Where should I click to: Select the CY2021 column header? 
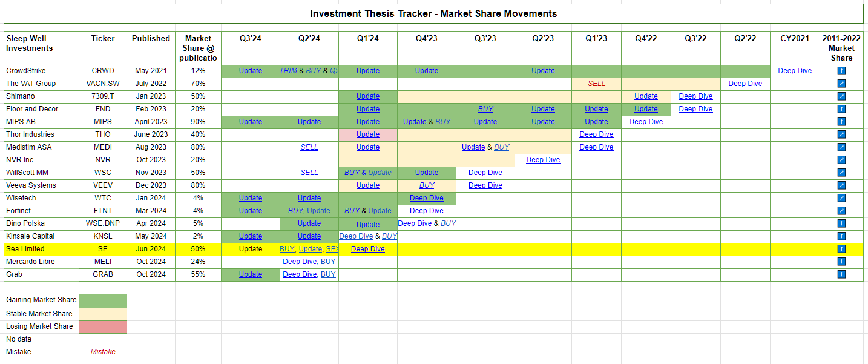click(795, 48)
